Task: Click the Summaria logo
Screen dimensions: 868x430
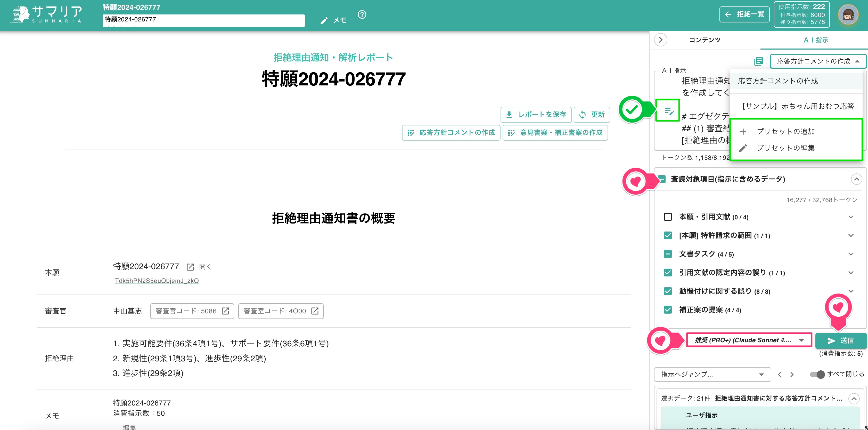Action: [x=46, y=15]
